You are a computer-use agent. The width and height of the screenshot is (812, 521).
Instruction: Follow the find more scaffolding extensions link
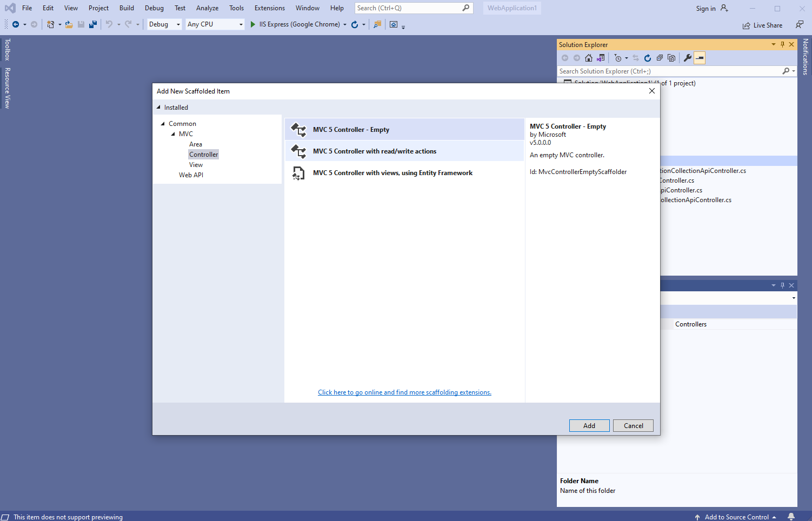tap(404, 392)
